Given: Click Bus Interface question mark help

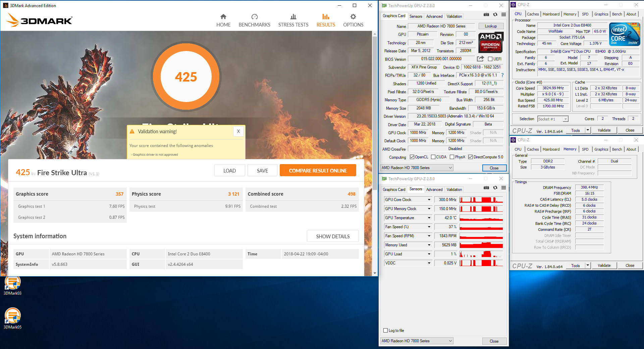Looking at the screenshot, I should click(x=502, y=75).
